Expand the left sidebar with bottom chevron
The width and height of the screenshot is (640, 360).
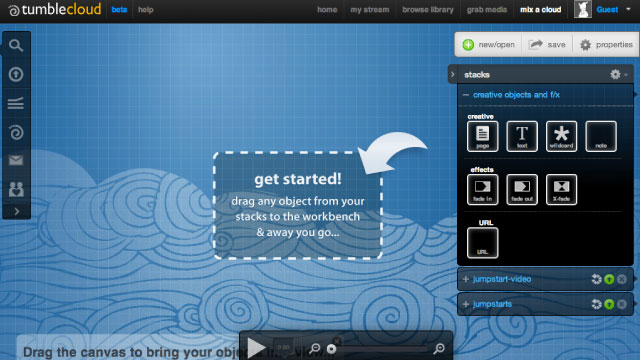tap(16, 211)
